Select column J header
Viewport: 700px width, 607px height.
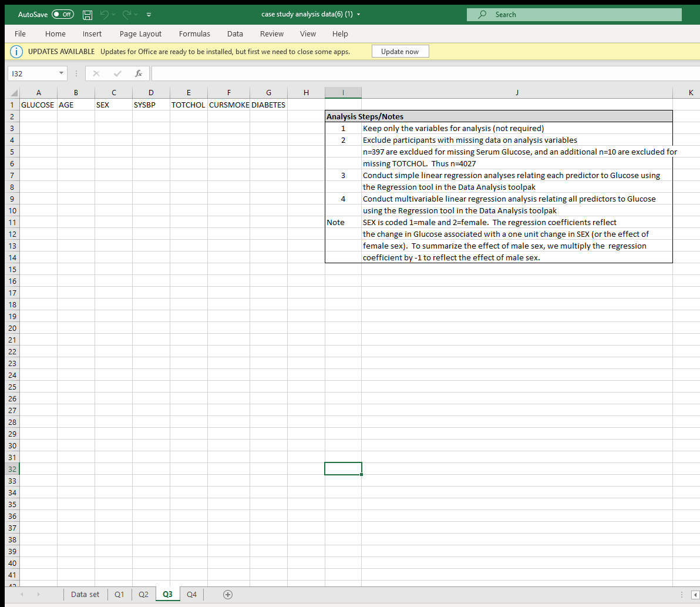[x=517, y=93]
